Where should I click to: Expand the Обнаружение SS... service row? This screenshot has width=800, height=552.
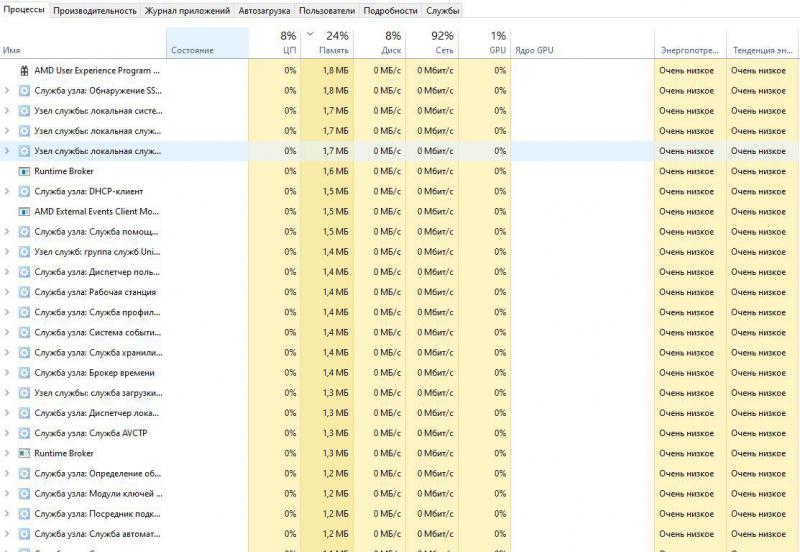(x=8, y=91)
